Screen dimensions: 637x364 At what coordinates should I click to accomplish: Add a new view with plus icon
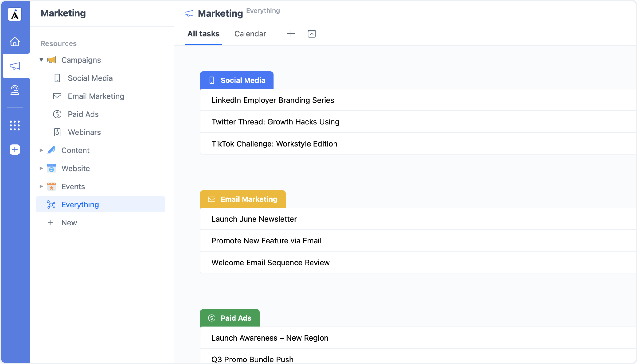click(x=291, y=34)
